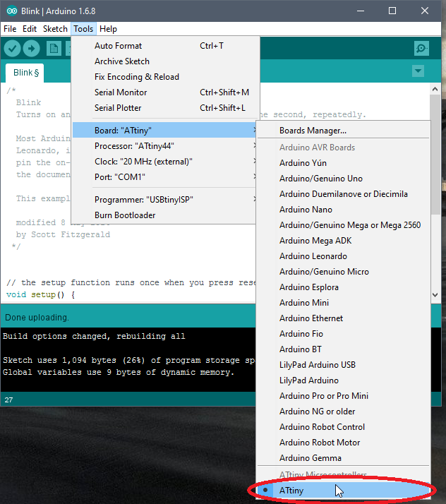Choose the plain LilyPad Arduino entry

(x=344, y=380)
